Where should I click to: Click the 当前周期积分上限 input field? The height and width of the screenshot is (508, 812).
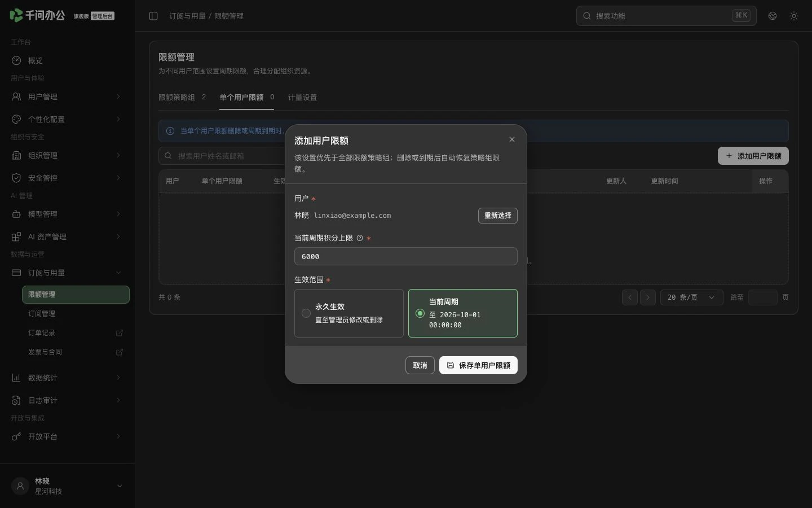[406, 256]
